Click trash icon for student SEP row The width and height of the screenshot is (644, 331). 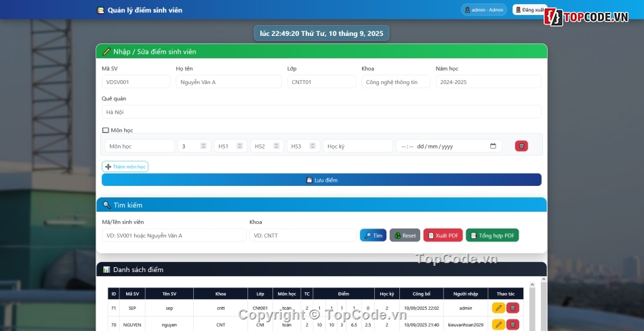pos(512,308)
